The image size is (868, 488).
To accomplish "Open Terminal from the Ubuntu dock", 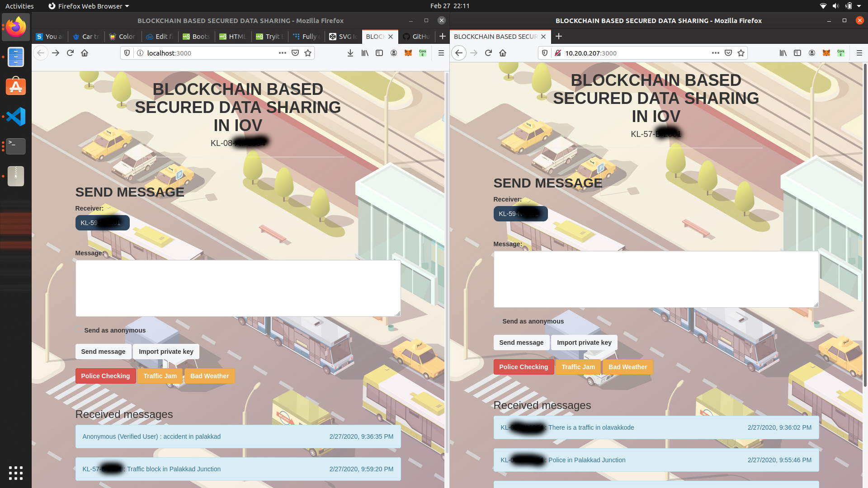I will (16, 146).
